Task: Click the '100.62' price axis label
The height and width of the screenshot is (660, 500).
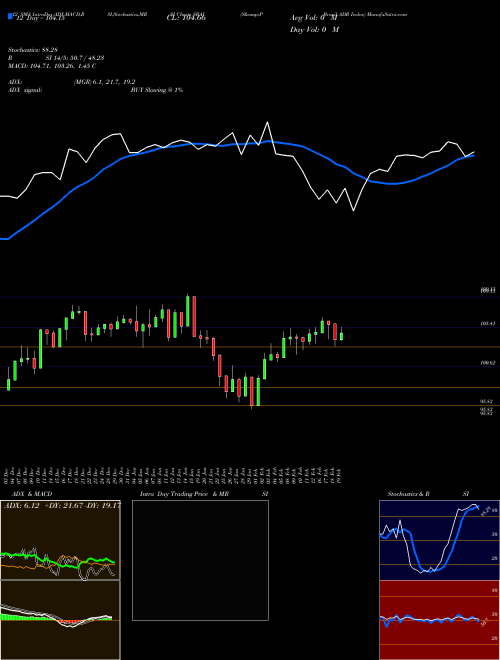Action: [x=488, y=362]
